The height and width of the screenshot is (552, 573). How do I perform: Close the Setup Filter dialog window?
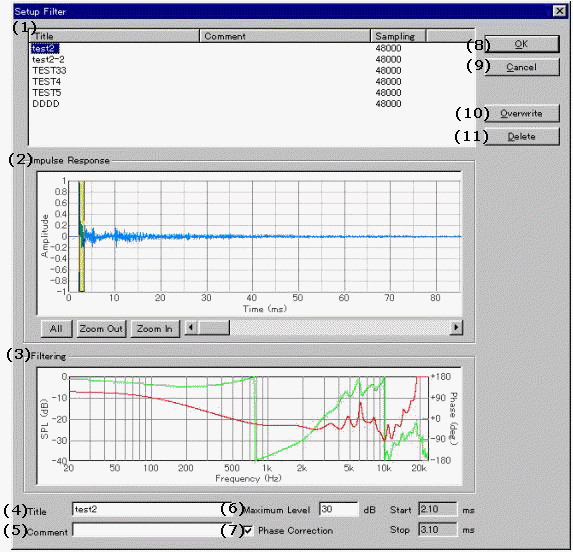pyautogui.click(x=559, y=11)
